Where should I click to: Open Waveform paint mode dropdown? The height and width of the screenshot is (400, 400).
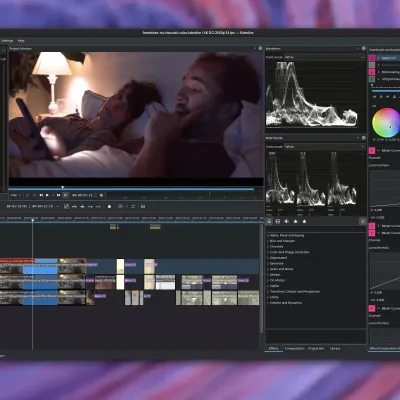click(x=324, y=57)
